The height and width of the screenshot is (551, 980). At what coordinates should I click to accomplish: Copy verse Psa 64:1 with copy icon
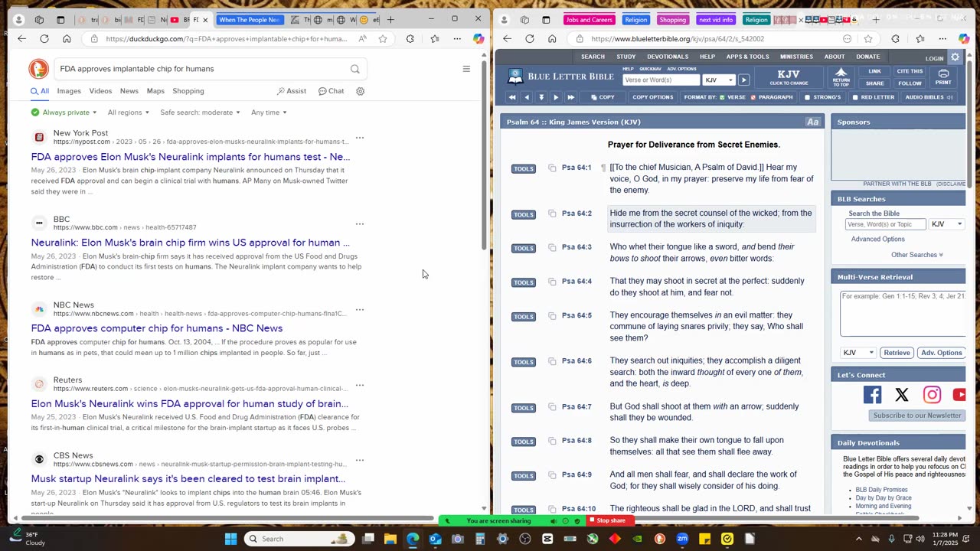tap(552, 168)
